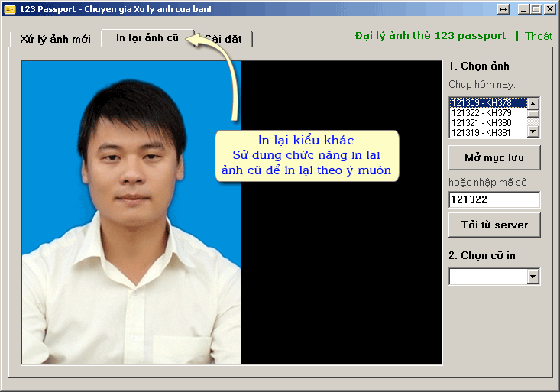
Task: Click the double-arrow resize icon in title bar
Action: pyautogui.click(x=503, y=9)
